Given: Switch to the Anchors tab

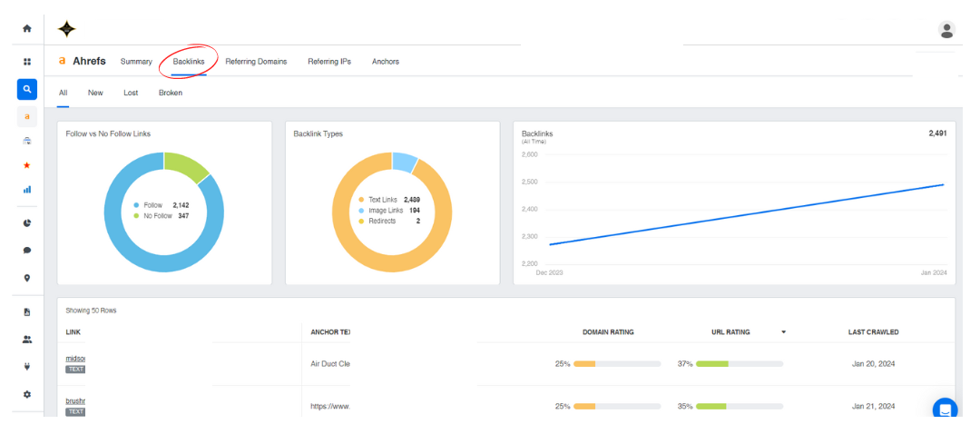Looking at the screenshot, I should coord(386,61).
